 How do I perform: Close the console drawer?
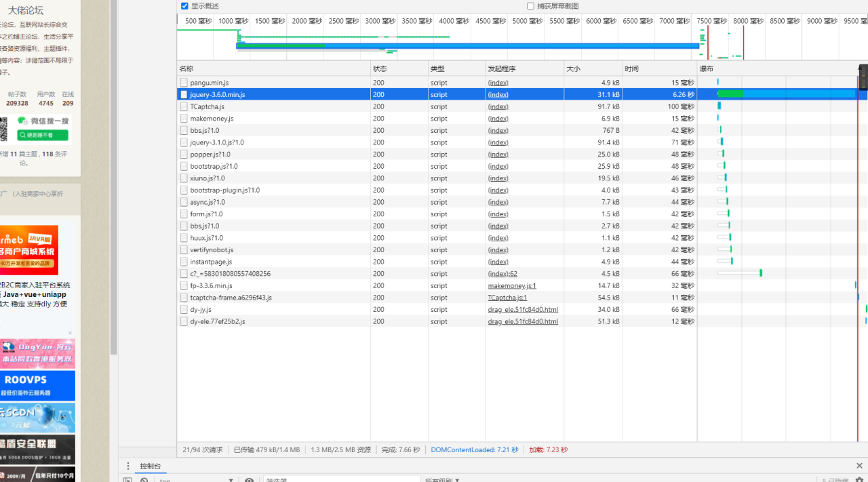coord(859,466)
